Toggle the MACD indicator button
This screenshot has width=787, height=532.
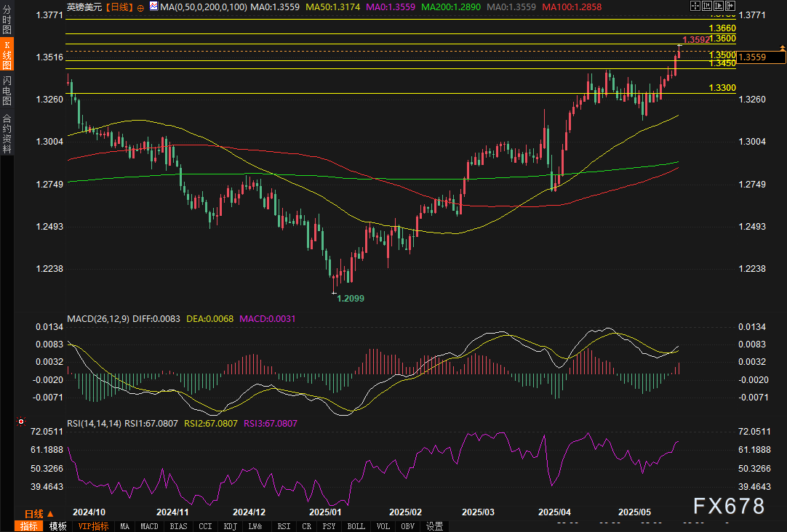(x=149, y=526)
